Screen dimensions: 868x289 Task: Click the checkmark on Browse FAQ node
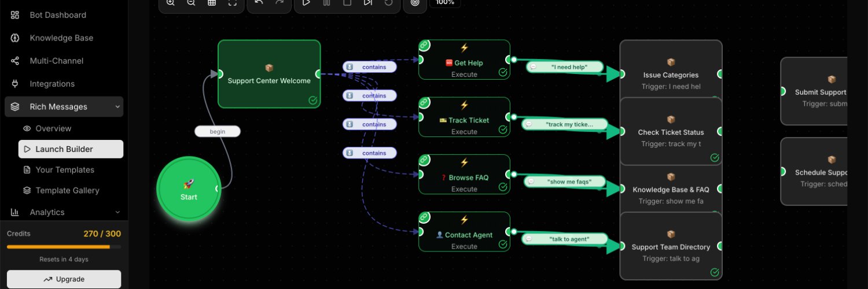[x=503, y=187]
